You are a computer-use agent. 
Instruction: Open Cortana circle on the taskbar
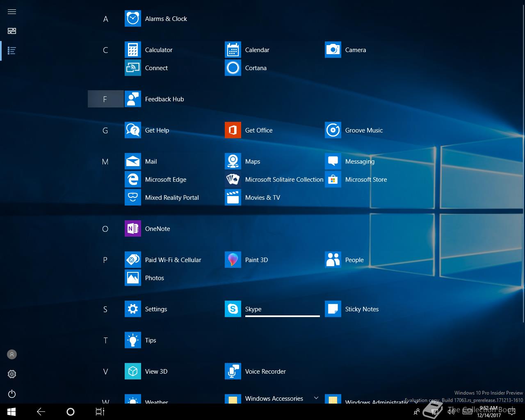click(71, 412)
